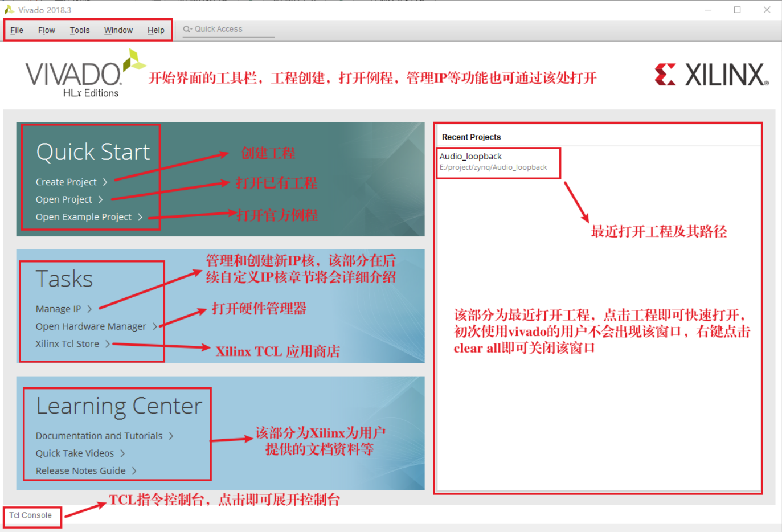Image resolution: width=782 pixels, height=532 pixels.
Task: Click the chevron beside Xilinx Tcl Store
Action: pos(107,344)
